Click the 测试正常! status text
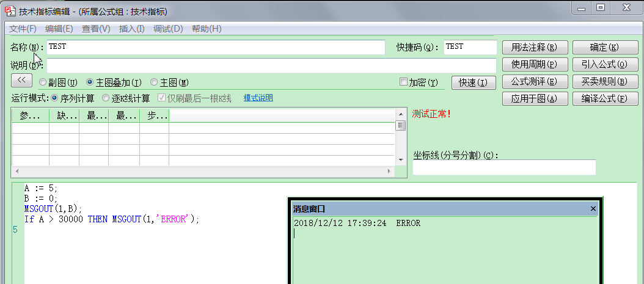Image resolution: width=644 pixels, height=284 pixels. coord(431,114)
